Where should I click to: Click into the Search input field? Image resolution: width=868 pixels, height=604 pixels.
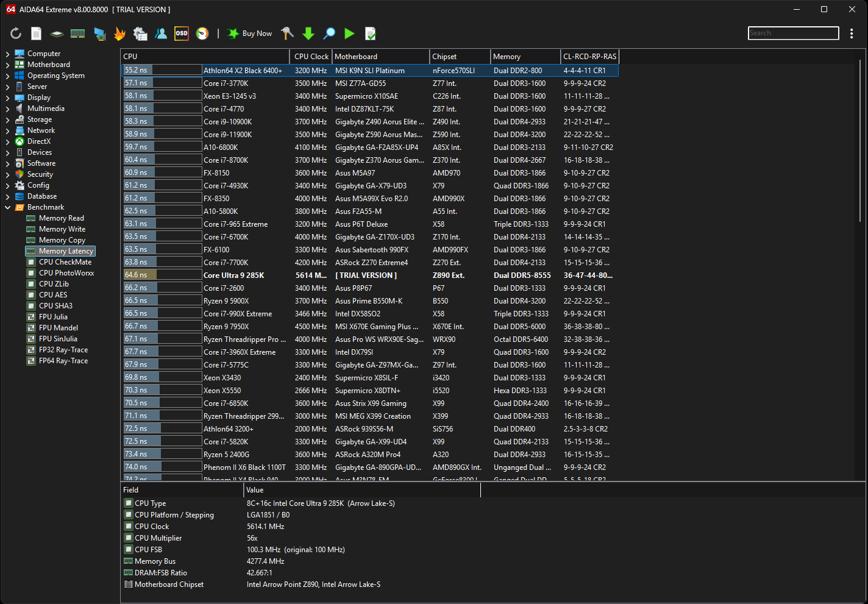coord(792,34)
